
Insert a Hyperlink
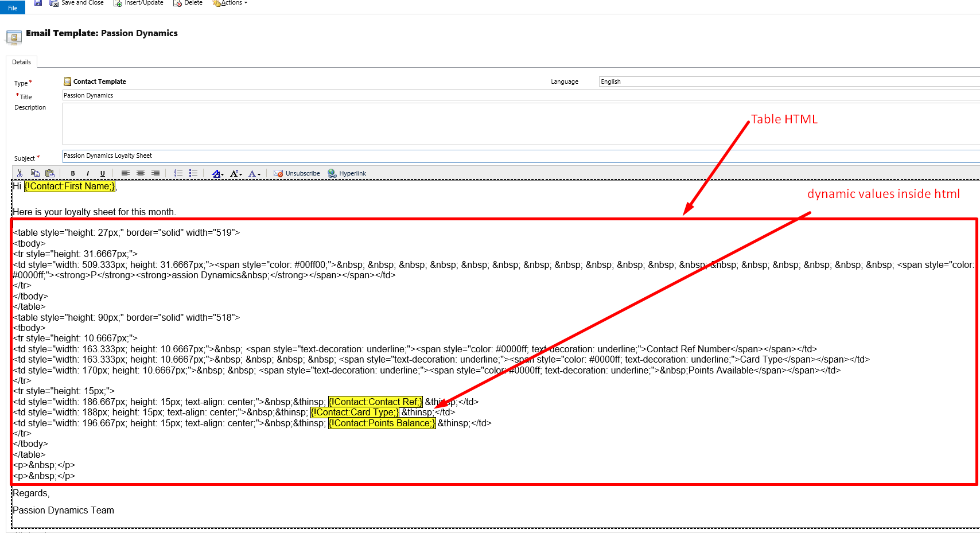[347, 173]
